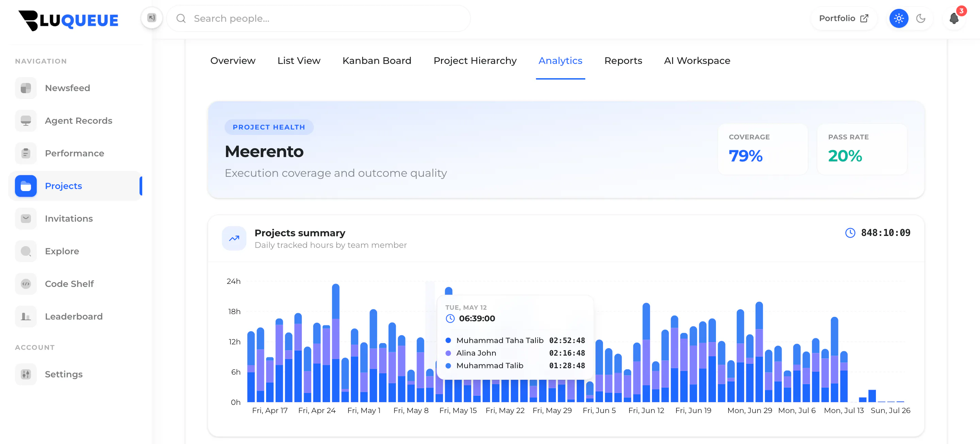980x444 pixels.
Task: Click the Settings sliders icon
Action: [x=26, y=375]
